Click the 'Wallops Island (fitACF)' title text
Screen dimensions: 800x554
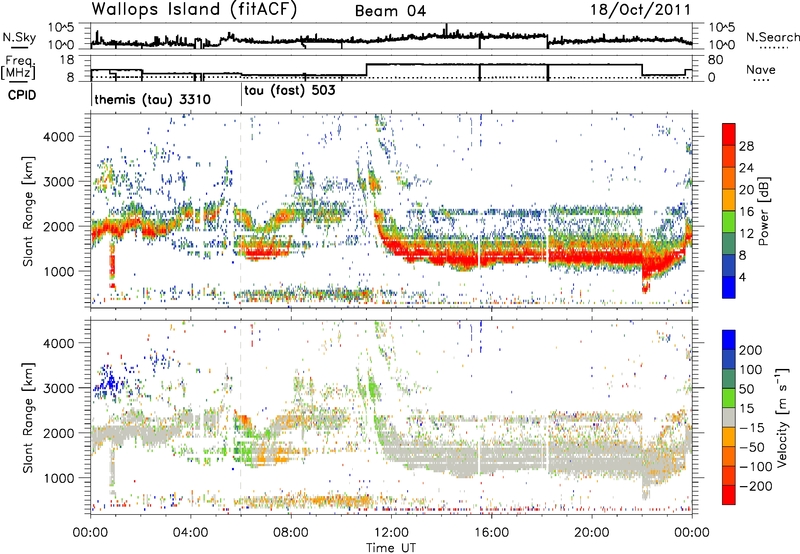tap(194, 10)
